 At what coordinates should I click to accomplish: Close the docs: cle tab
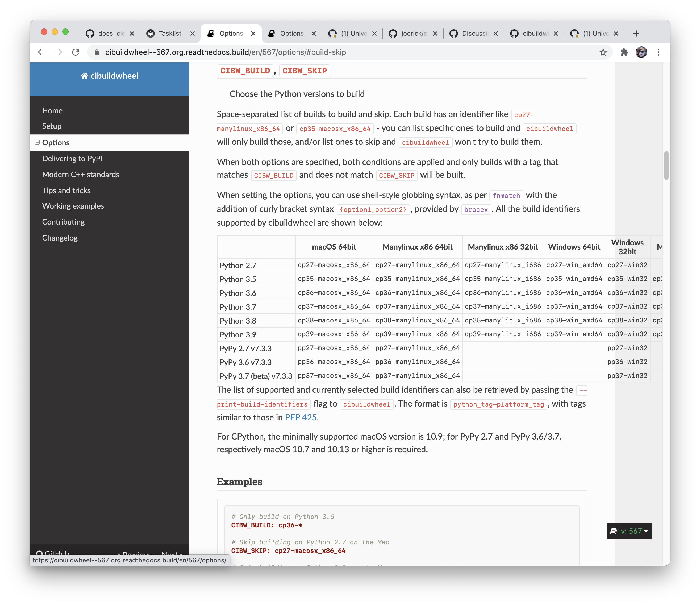pos(132,34)
